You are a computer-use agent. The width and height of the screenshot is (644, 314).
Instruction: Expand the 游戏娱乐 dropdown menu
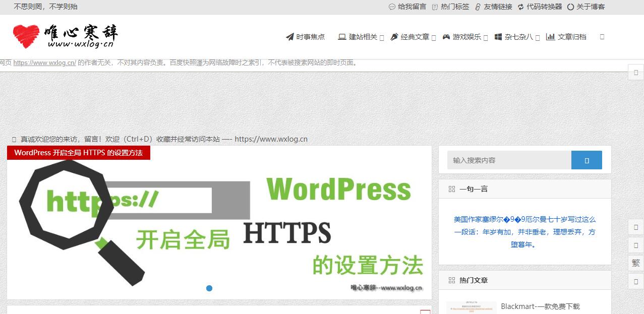(x=465, y=37)
